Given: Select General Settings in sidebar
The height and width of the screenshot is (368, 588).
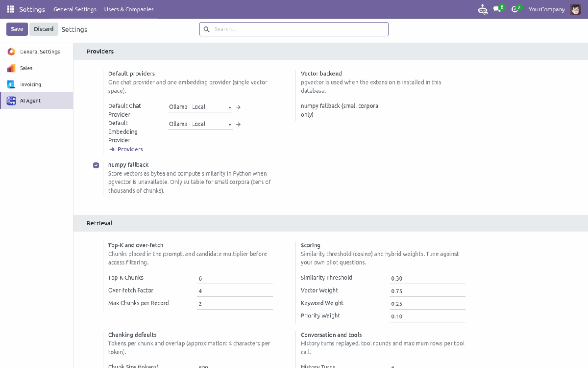Looking at the screenshot, I should point(37,52).
